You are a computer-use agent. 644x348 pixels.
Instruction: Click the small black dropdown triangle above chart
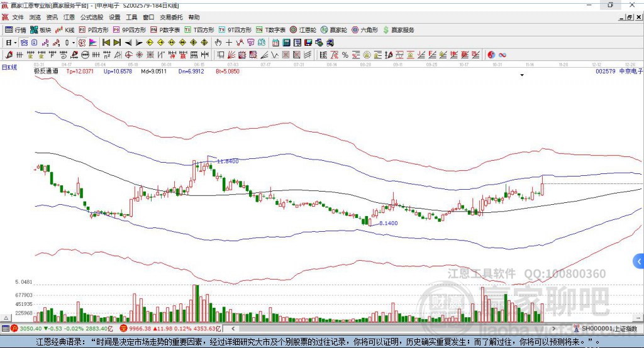522,75
